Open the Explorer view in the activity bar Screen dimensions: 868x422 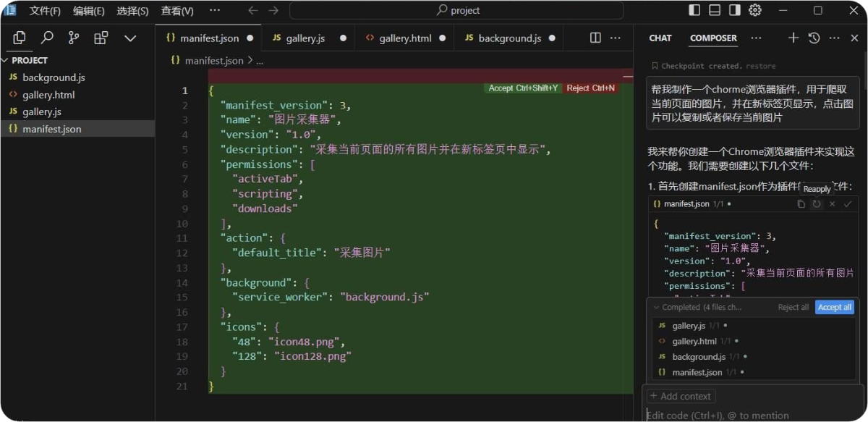tap(20, 38)
